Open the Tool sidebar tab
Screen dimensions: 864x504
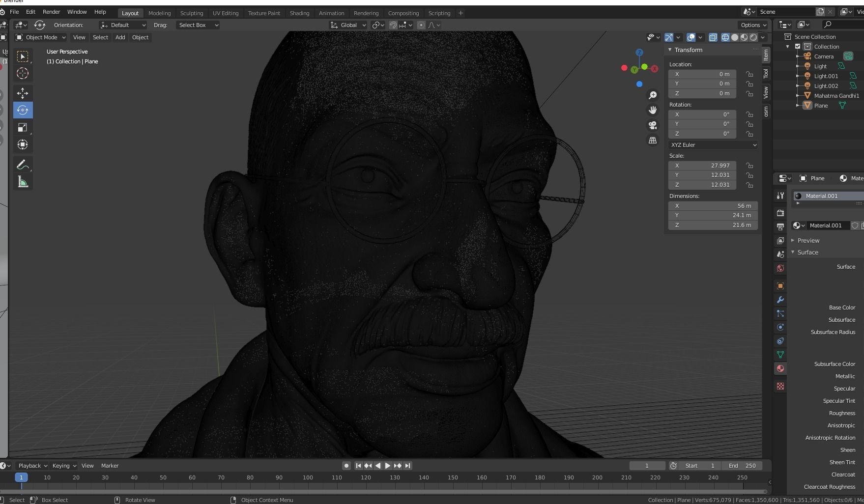(x=766, y=74)
